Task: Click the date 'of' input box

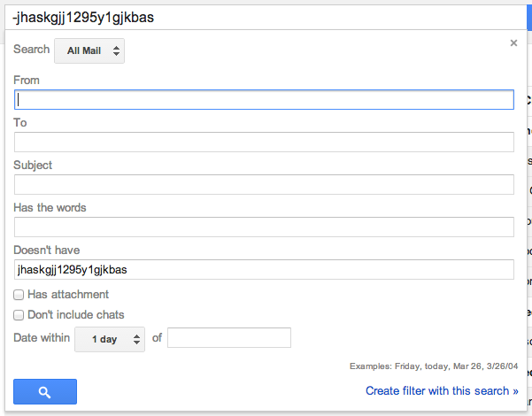Action: pyautogui.click(x=229, y=337)
